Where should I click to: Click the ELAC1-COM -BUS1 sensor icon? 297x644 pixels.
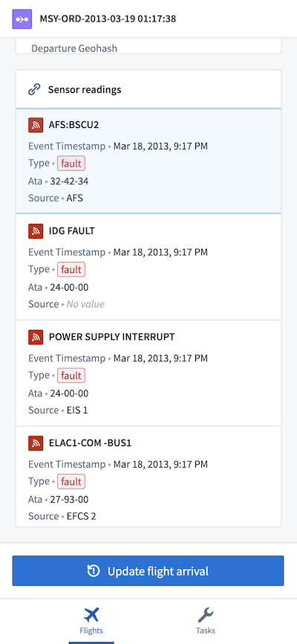click(x=36, y=443)
